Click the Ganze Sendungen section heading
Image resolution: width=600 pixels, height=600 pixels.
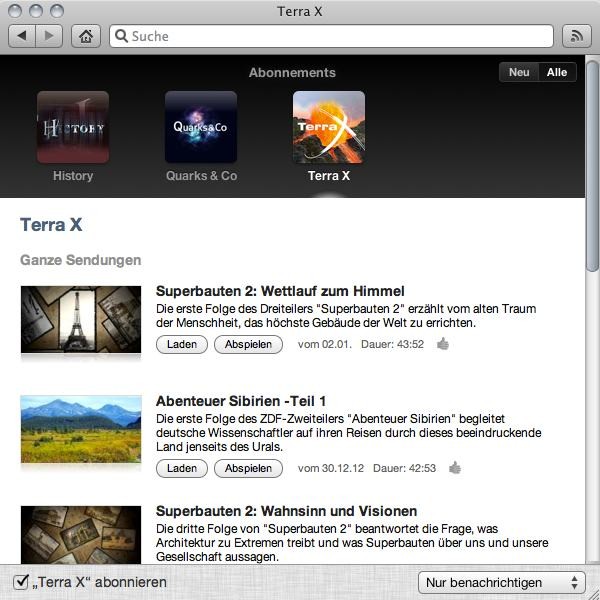click(81, 260)
